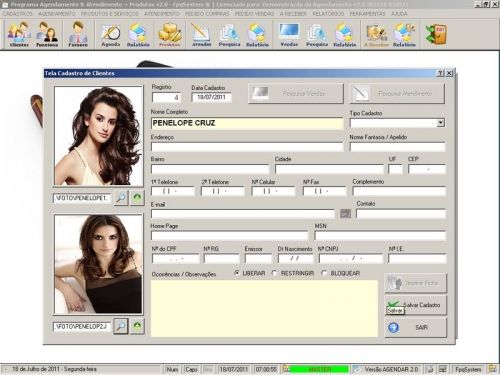The image size is (500, 375).
Task: Select the BLOQUEAR radio option
Action: click(324, 273)
